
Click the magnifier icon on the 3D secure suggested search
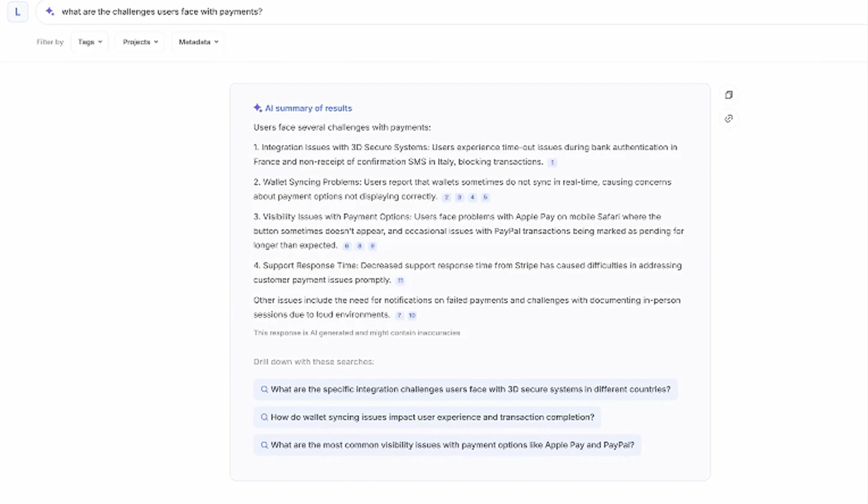click(265, 389)
